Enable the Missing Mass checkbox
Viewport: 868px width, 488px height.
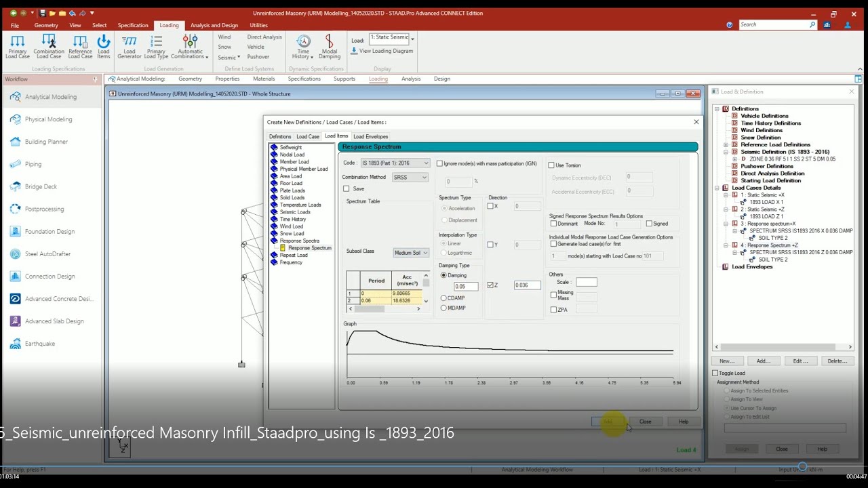pyautogui.click(x=553, y=295)
